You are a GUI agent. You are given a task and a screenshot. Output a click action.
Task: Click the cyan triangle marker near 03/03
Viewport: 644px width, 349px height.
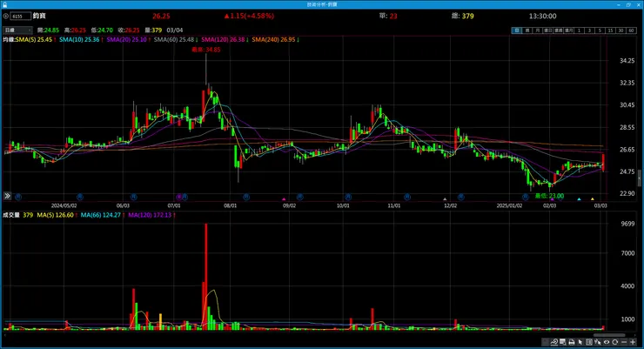click(x=579, y=199)
